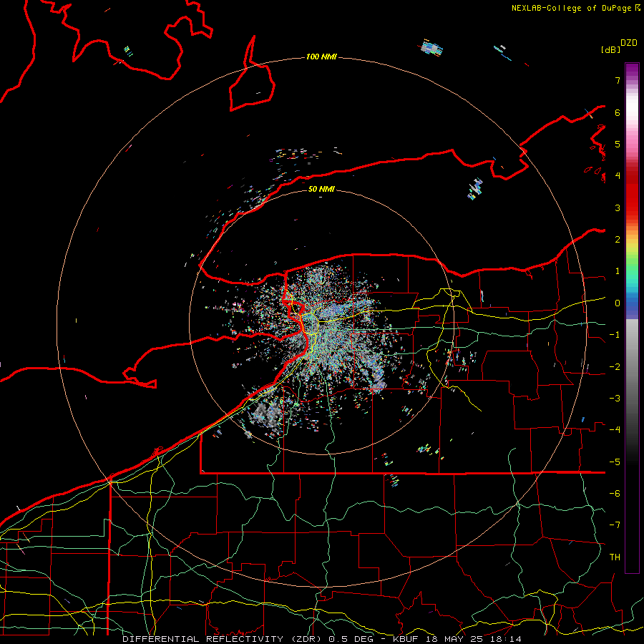Click the color scale value 7
This screenshot has width=644, height=644.
pyautogui.click(x=618, y=80)
